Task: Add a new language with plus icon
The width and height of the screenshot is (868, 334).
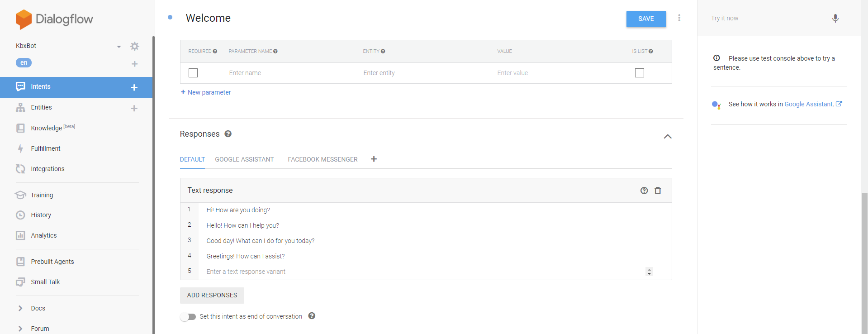Action: coord(134,64)
